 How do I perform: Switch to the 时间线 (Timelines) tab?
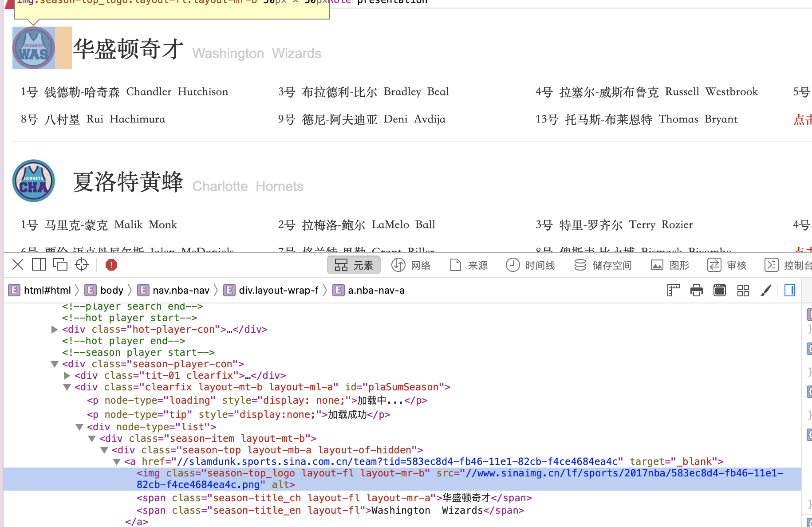(x=530, y=265)
